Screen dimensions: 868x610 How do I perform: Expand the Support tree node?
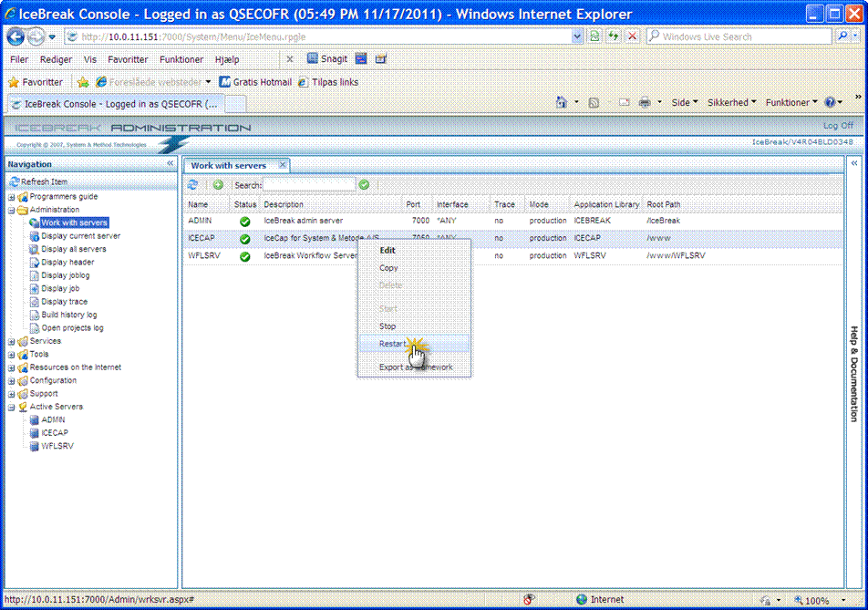(x=11, y=394)
